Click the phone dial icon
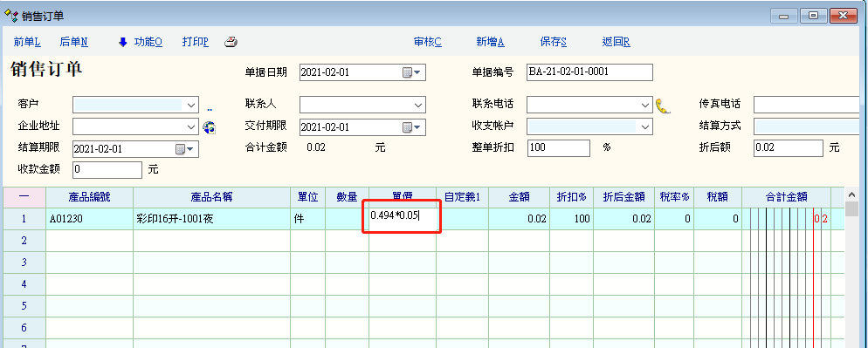This screenshot has height=348, width=868. pyautogui.click(x=663, y=106)
